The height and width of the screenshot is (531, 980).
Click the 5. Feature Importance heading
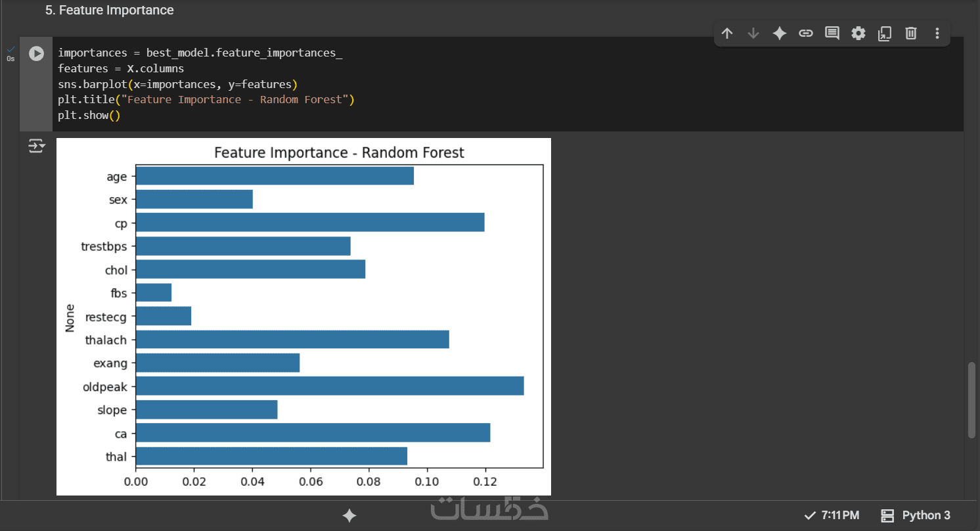(x=110, y=11)
